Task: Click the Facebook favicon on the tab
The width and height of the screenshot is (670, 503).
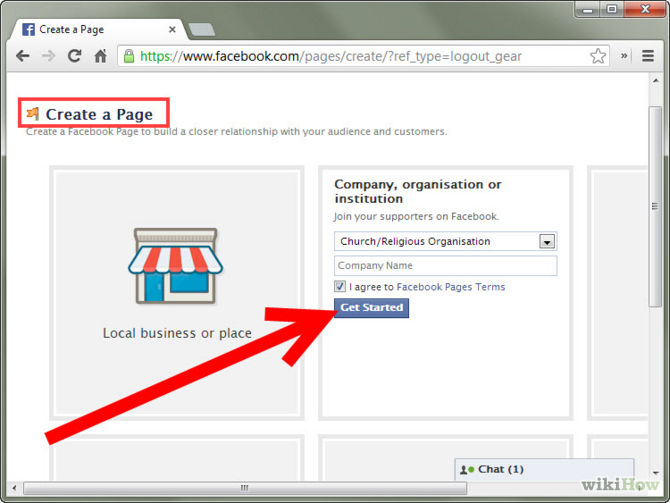Action: tap(28, 29)
